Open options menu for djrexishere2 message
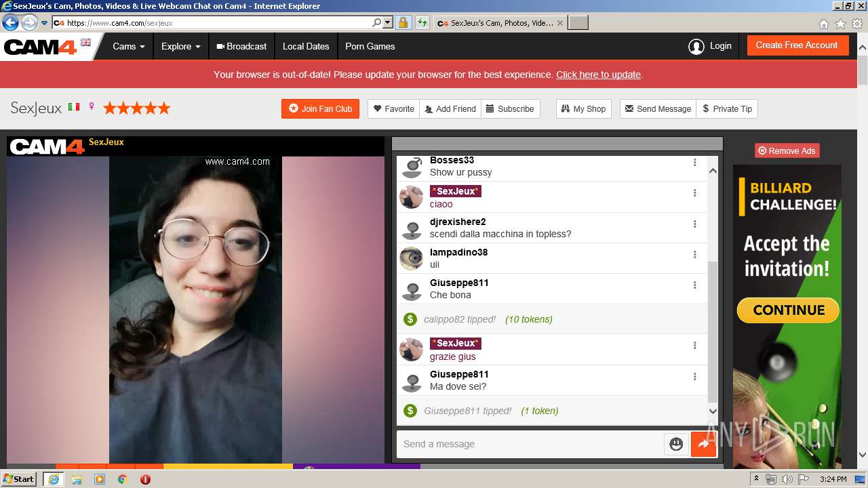The height and width of the screenshot is (488, 868). [x=694, y=224]
